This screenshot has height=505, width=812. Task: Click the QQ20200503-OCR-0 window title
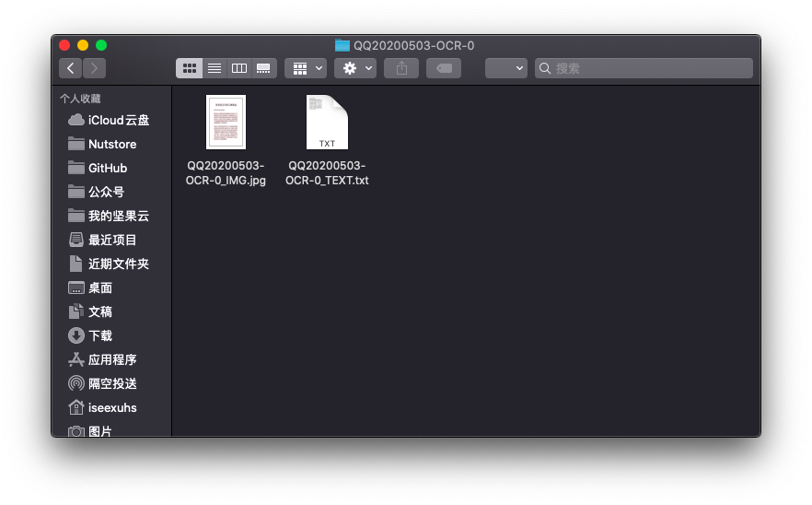pyautogui.click(x=413, y=46)
